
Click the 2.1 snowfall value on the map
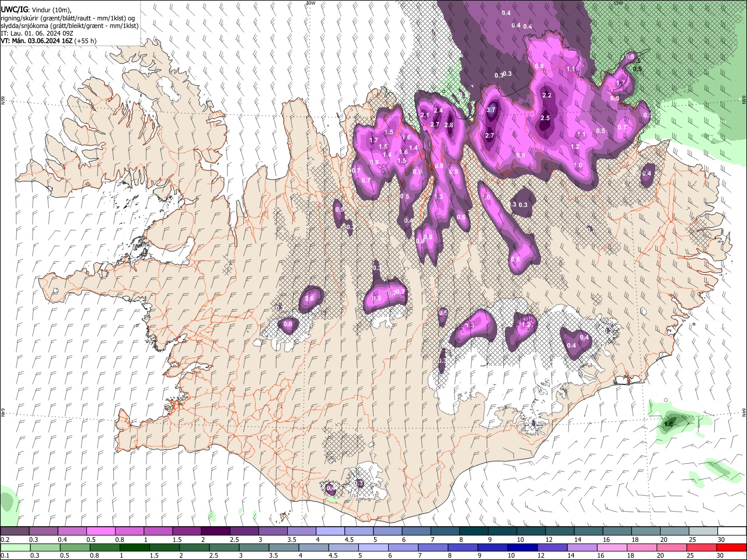pos(425,116)
